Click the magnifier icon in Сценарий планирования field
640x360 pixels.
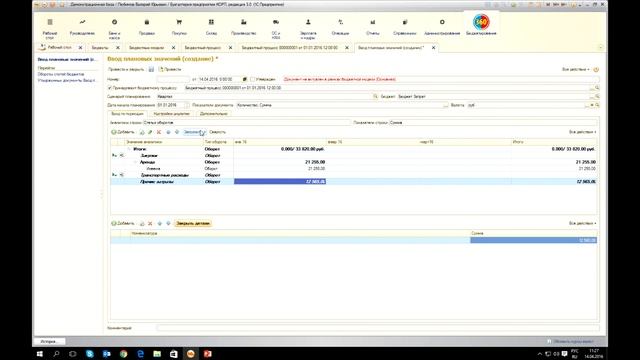(x=375, y=96)
